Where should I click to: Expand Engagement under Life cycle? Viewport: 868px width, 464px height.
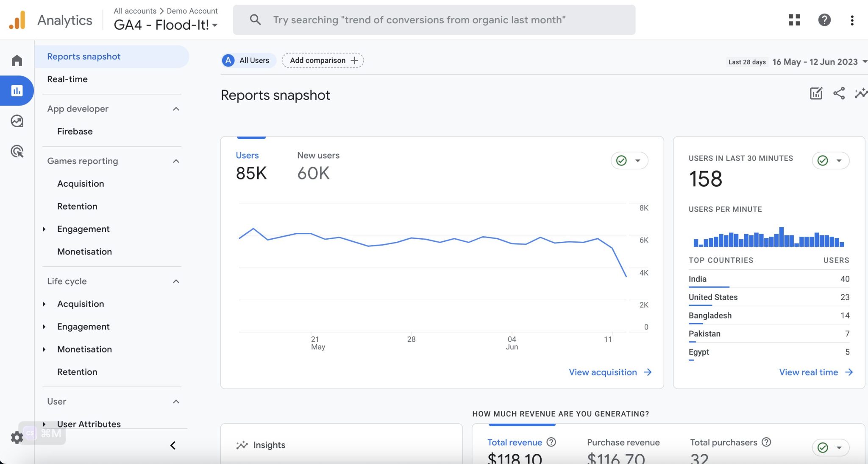[44, 327]
